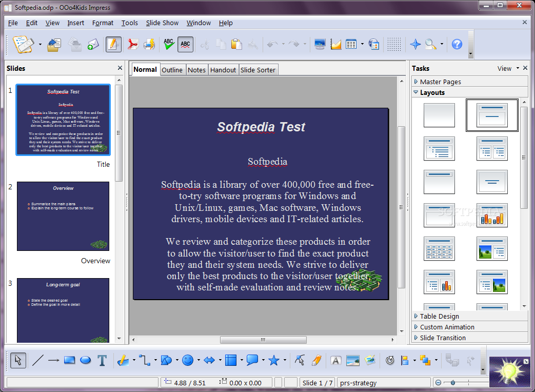Open the File menu

[13, 23]
